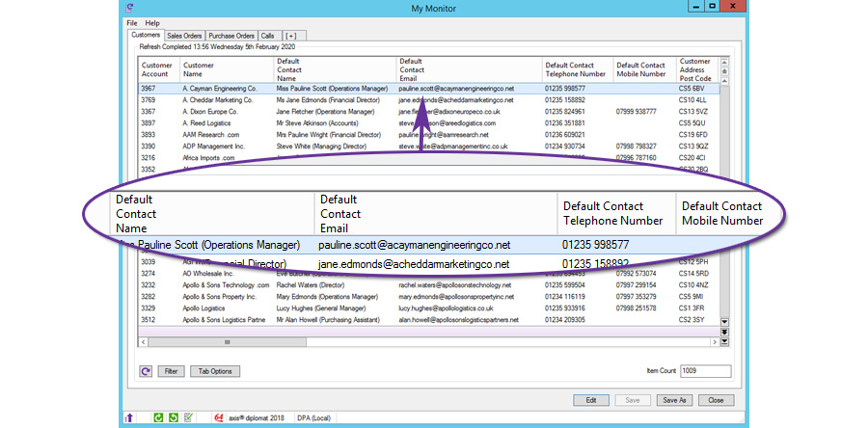Sort by Customer Name column header
Image resolution: width=868 pixels, height=428 pixels.
228,69
